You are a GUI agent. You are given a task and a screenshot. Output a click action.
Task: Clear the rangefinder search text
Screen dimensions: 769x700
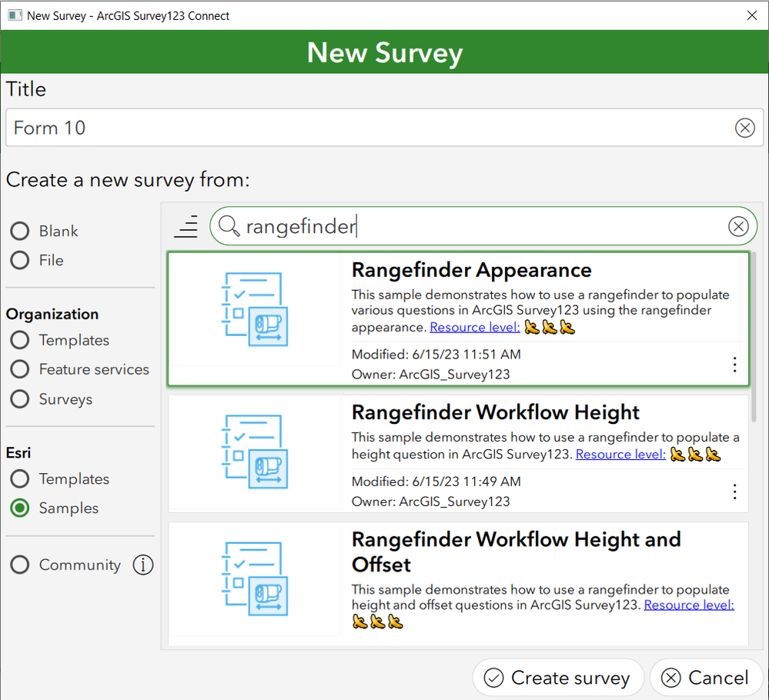[738, 226]
